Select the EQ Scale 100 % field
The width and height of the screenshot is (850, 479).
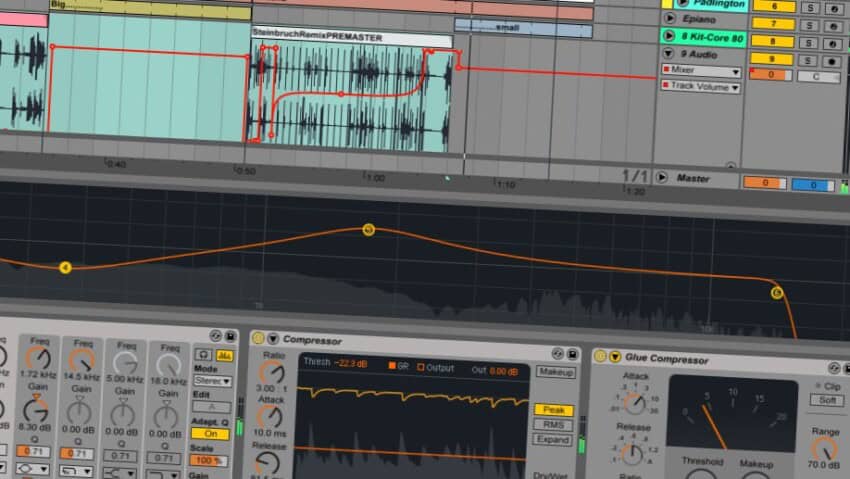point(209,460)
